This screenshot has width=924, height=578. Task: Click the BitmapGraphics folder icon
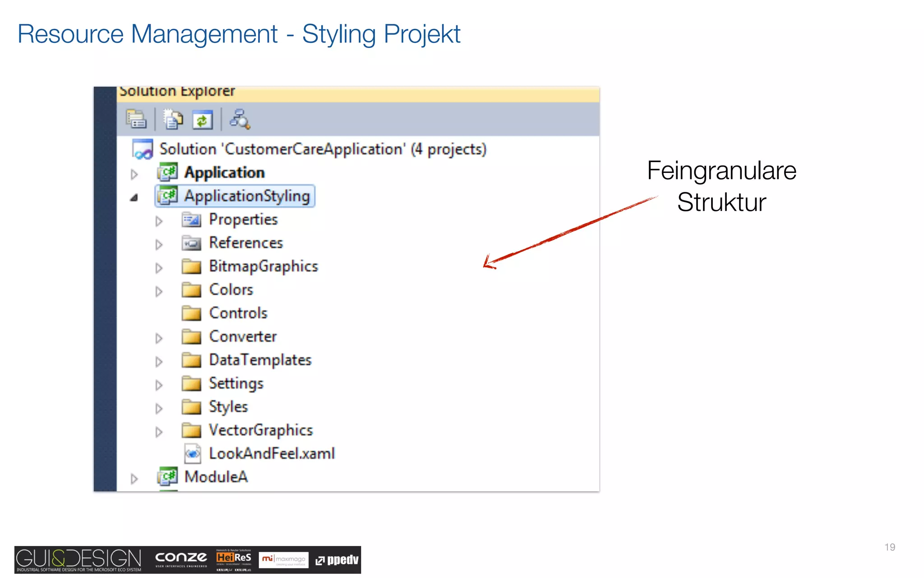point(191,266)
